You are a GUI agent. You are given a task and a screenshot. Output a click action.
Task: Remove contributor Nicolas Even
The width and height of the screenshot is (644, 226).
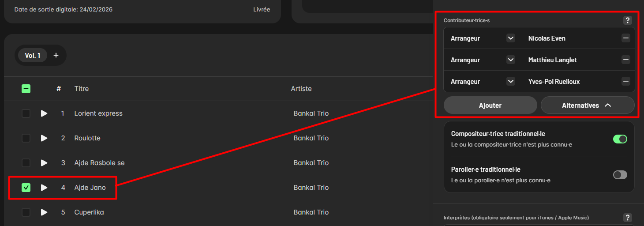pyautogui.click(x=626, y=38)
